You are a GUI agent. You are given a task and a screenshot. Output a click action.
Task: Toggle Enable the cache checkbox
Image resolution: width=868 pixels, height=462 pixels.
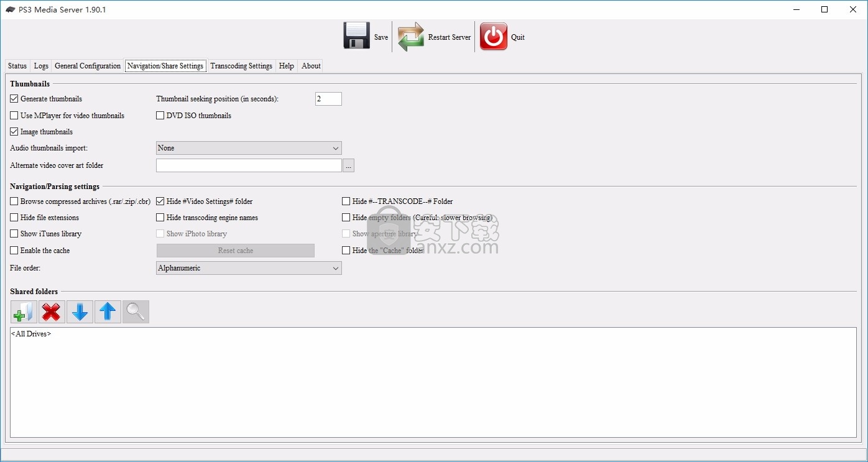pos(14,251)
